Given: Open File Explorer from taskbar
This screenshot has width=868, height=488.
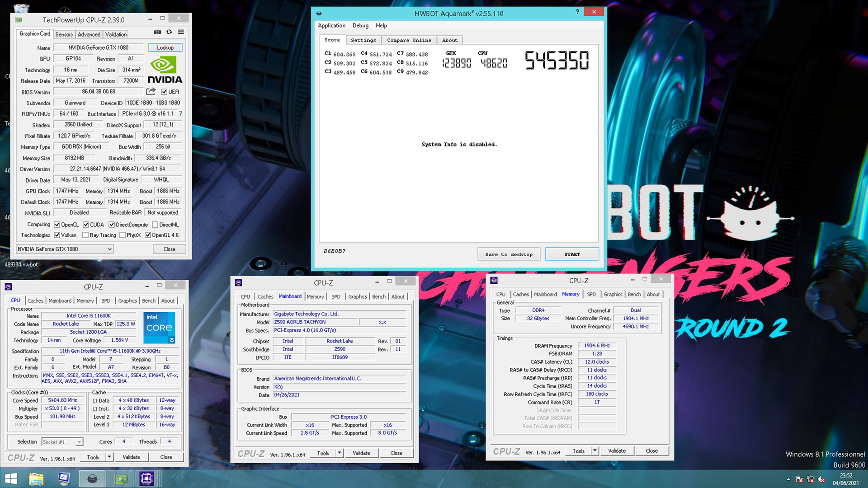Looking at the screenshot, I should click(x=37, y=479).
